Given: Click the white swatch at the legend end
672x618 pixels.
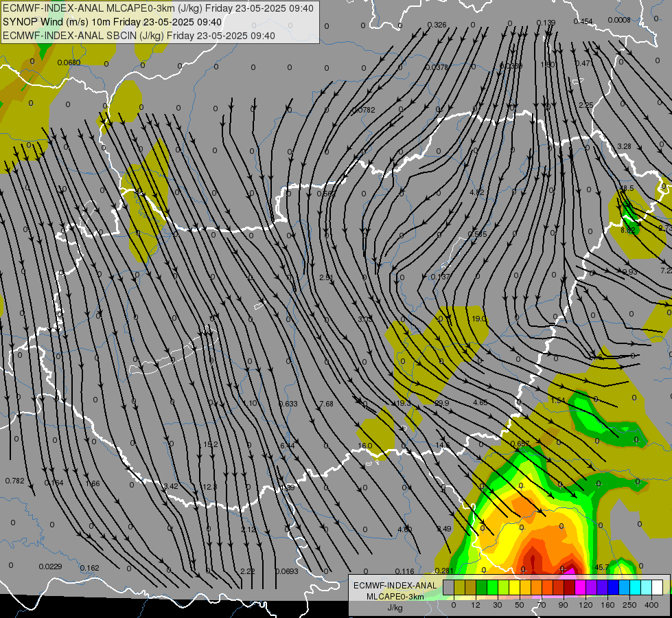Looking at the screenshot, I should point(658,588).
